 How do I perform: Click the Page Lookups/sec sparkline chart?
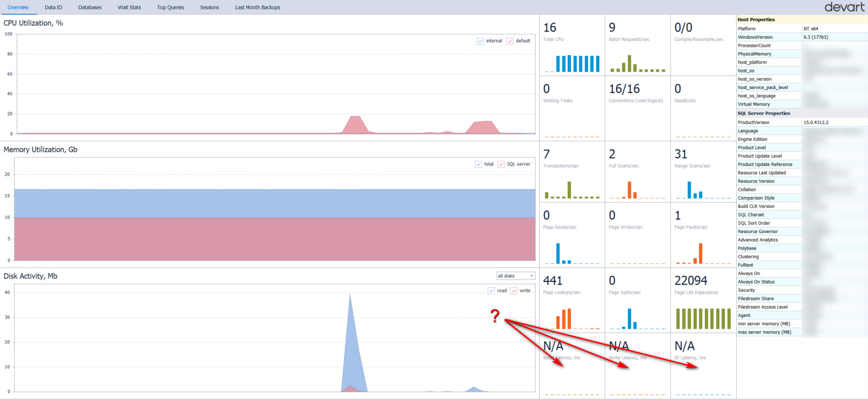572,319
